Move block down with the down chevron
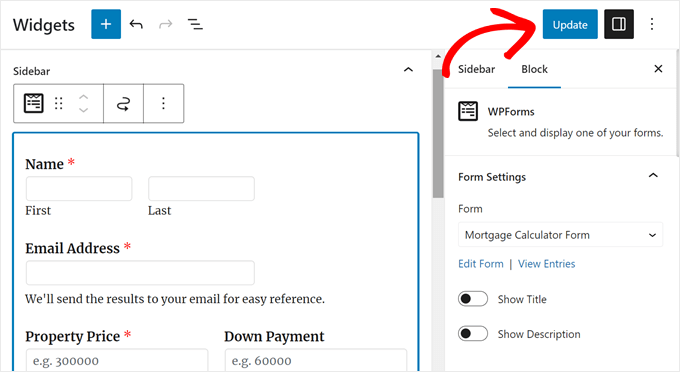The width and height of the screenshot is (680, 372). (x=84, y=110)
